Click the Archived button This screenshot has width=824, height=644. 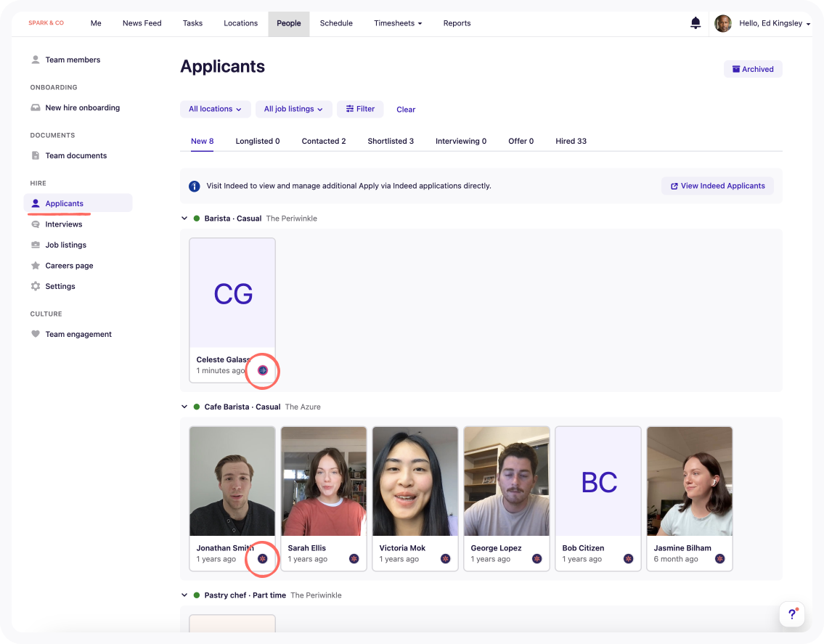(x=753, y=69)
